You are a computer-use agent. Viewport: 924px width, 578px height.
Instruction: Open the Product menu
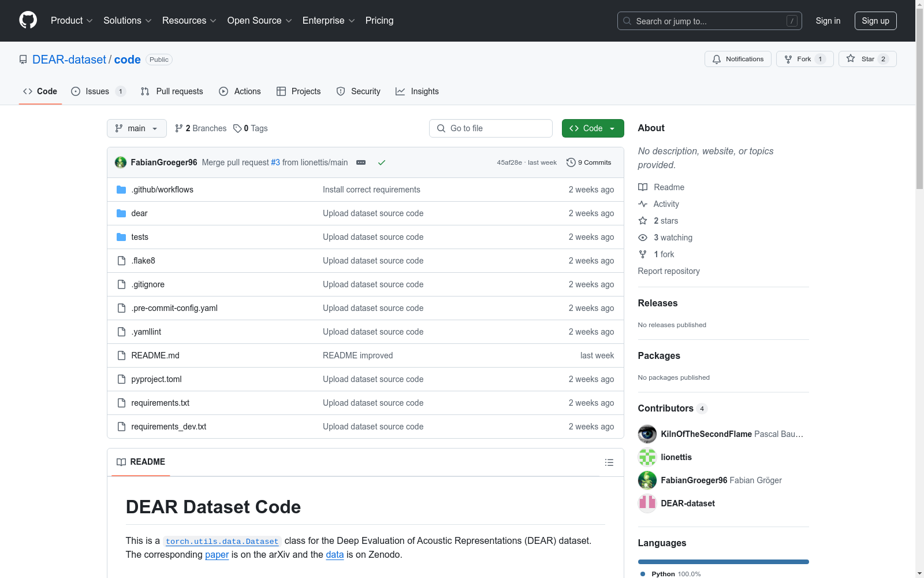coord(72,21)
